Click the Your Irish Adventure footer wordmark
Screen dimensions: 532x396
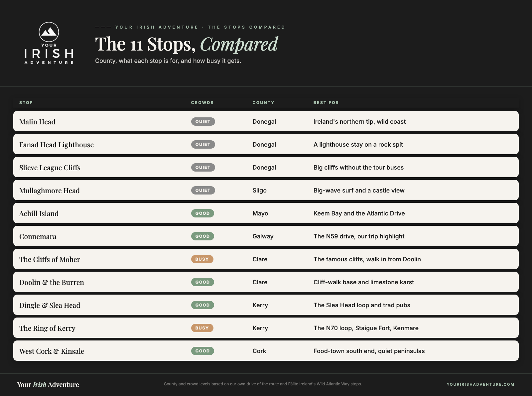pyautogui.click(x=48, y=385)
